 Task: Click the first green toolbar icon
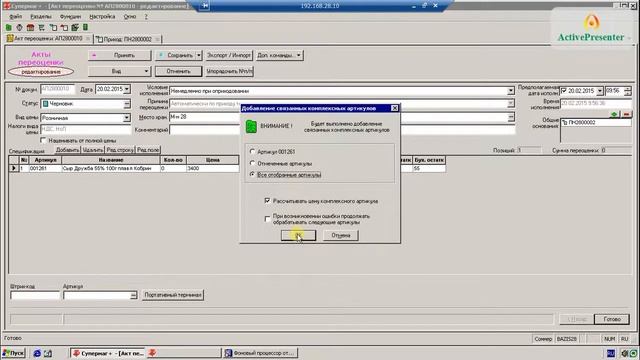point(9,27)
